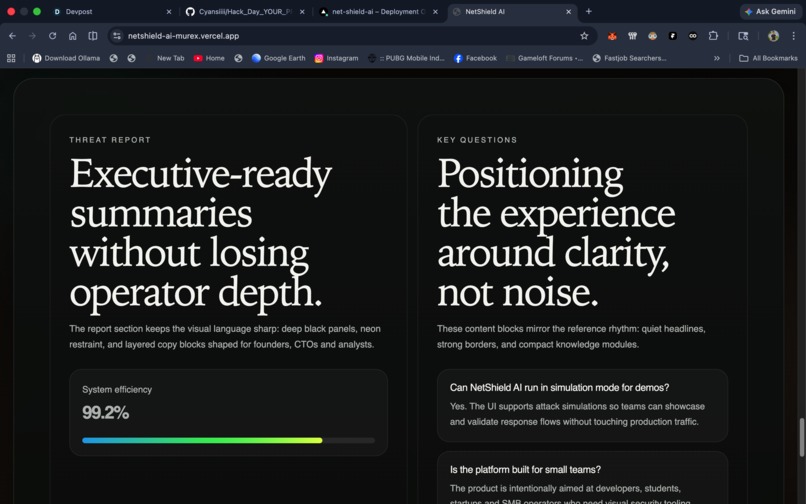Open the Download Ollama bookmark
The width and height of the screenshot is (806, 504).
click(x=66, y=58)
